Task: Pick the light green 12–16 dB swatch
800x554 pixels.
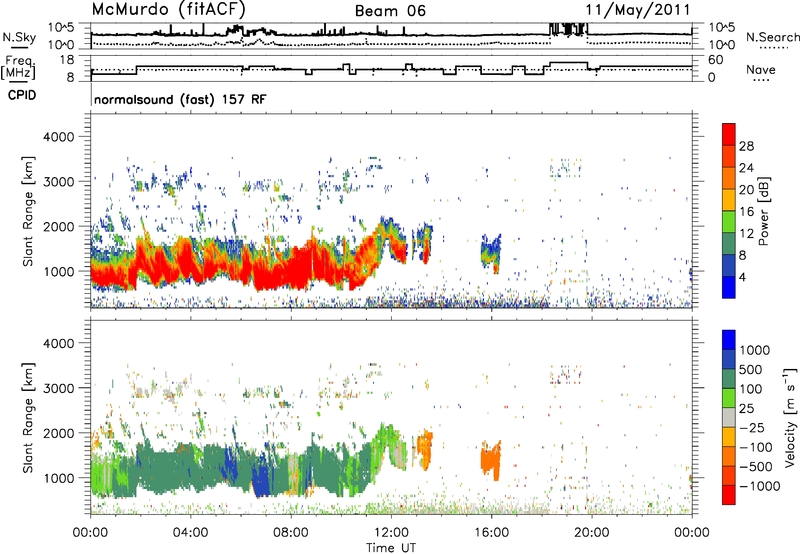Action: (x=729, y=221)
